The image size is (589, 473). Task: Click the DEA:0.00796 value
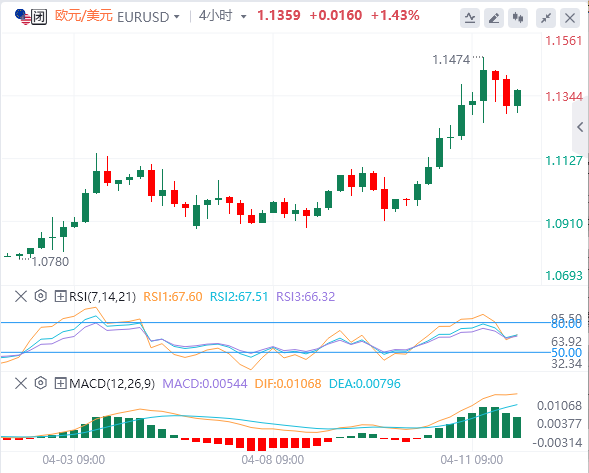click(365, 384)
